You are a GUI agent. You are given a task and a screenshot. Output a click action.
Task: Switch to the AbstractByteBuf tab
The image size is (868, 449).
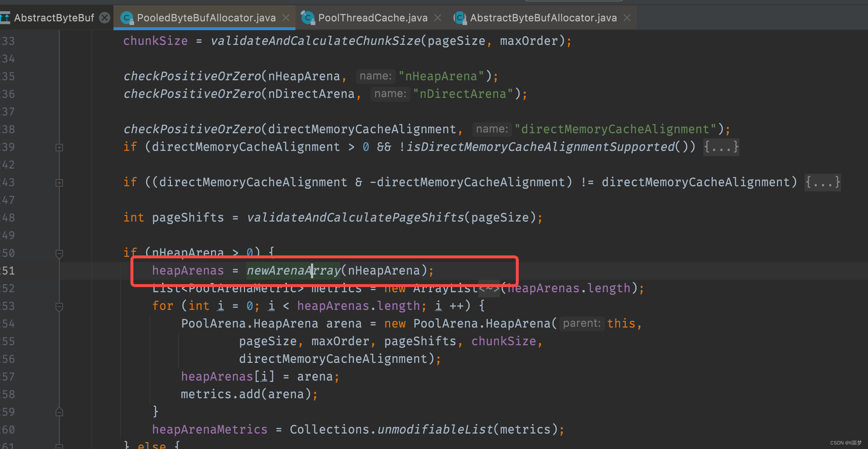[54, 18]
